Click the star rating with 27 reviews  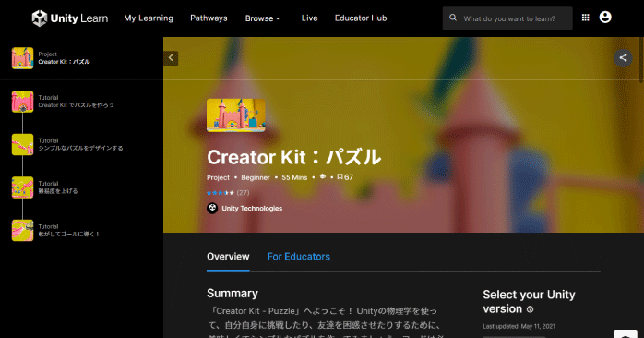(x=228, y=192)
